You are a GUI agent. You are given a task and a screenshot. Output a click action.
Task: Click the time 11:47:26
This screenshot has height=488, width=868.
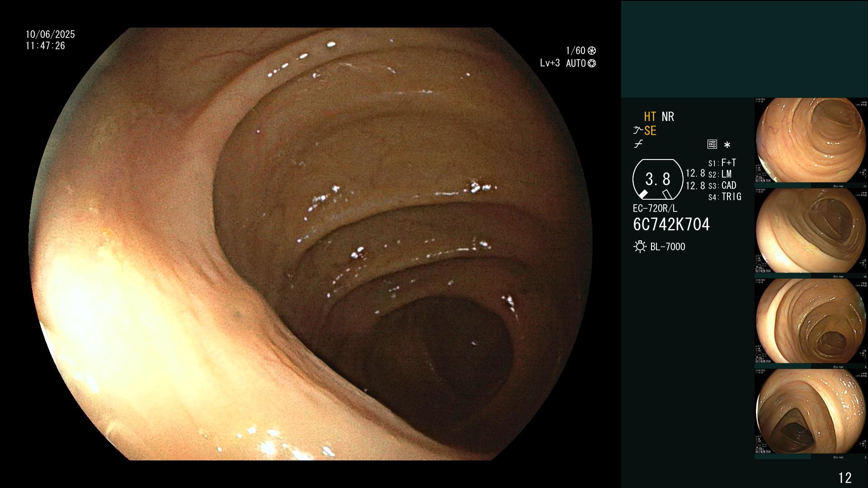(x=45, y=46)
